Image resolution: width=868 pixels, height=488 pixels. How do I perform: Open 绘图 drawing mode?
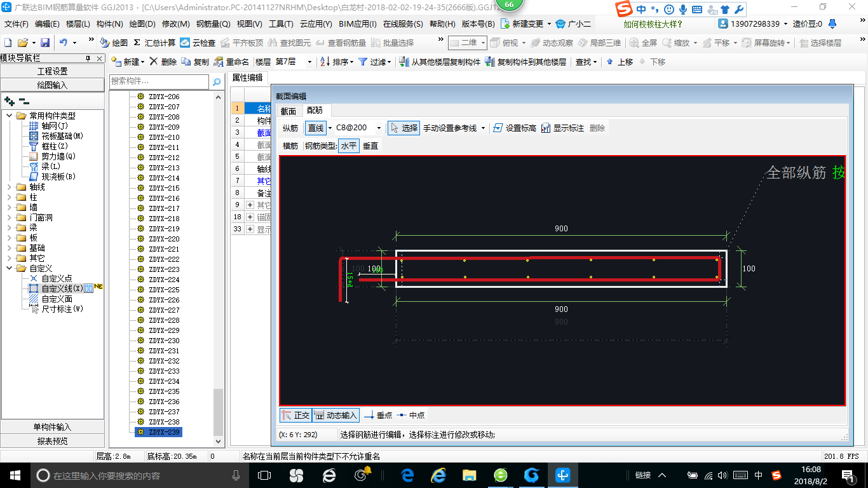(114, 43)
